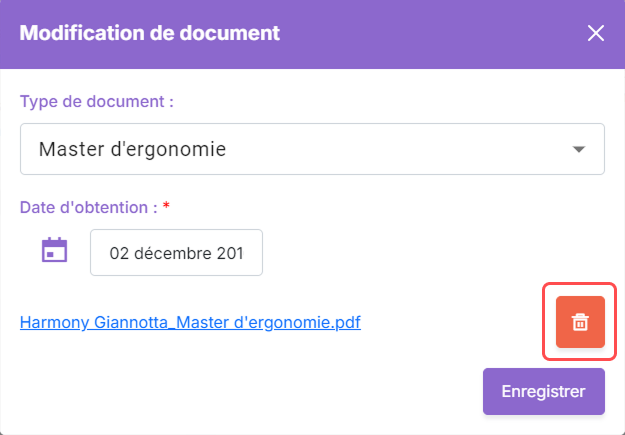The height and width of the screenshot is (435, 625).
Task: Select the Date d'obtention label
Action: (89, 208)
